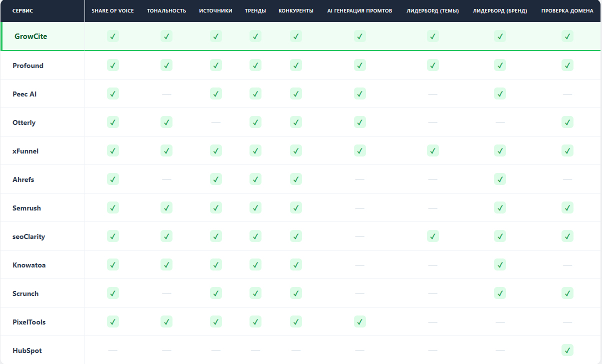The height and width of the screenshot is (364, 602).
Task: Click Profound's Лидерборд (Бренд) checkmark
Action: pyautogui.click(x=500, y=65)
